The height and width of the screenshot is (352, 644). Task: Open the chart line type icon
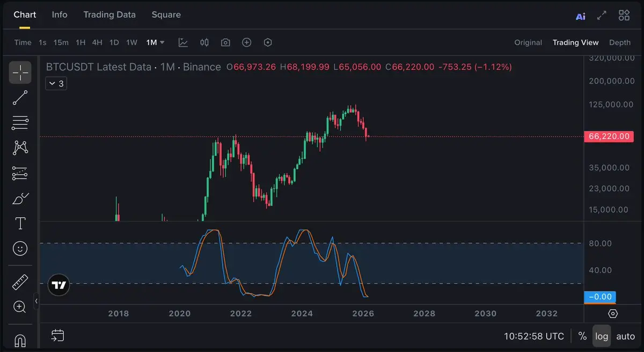[x=183, y=42]
